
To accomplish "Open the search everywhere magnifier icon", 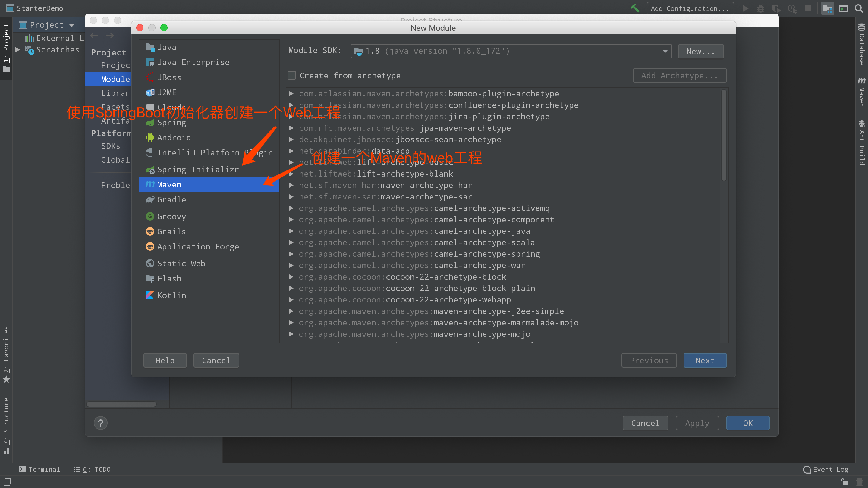I will [x=859, y=8].
